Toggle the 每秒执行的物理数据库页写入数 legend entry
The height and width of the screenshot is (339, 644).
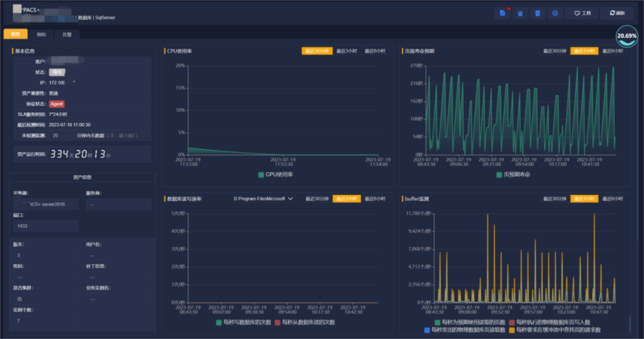coord(550,322)
